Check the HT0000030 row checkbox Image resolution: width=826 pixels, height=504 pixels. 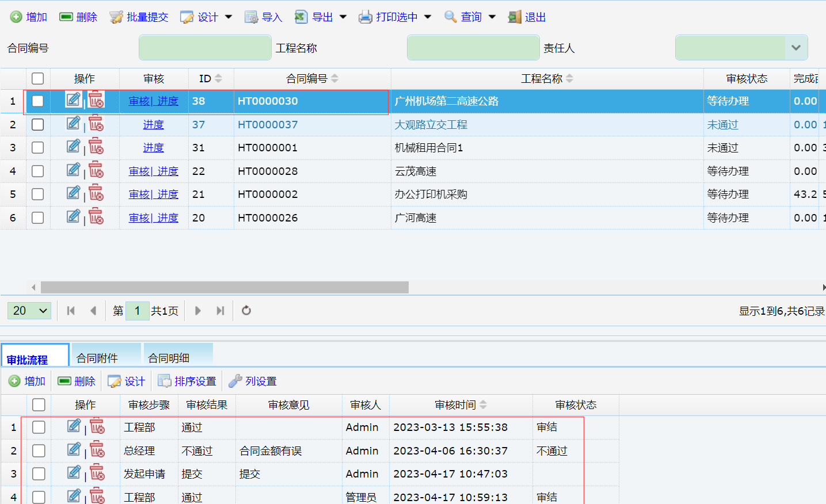[38, 101]
